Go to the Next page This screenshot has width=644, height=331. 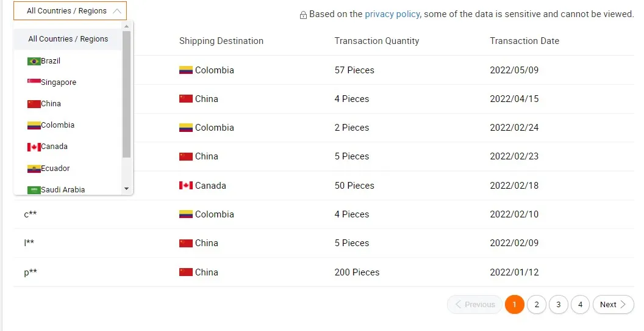[613, 305]
